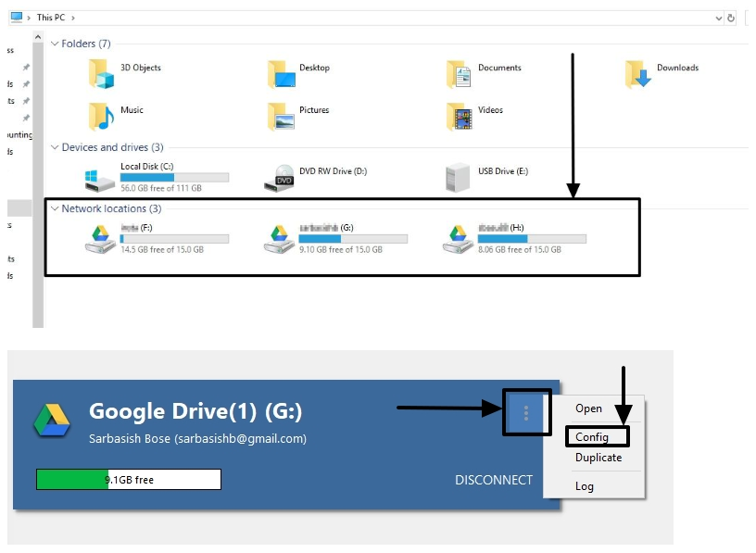756x553 pixels.
Task: Select the Google Drive (F:) network drive icon
Action: (100, 239)
